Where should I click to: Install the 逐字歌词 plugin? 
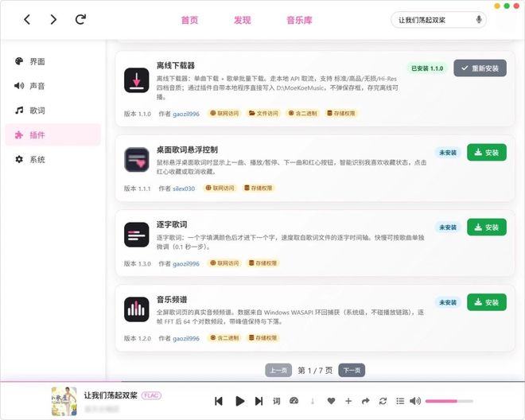[487, 227]
